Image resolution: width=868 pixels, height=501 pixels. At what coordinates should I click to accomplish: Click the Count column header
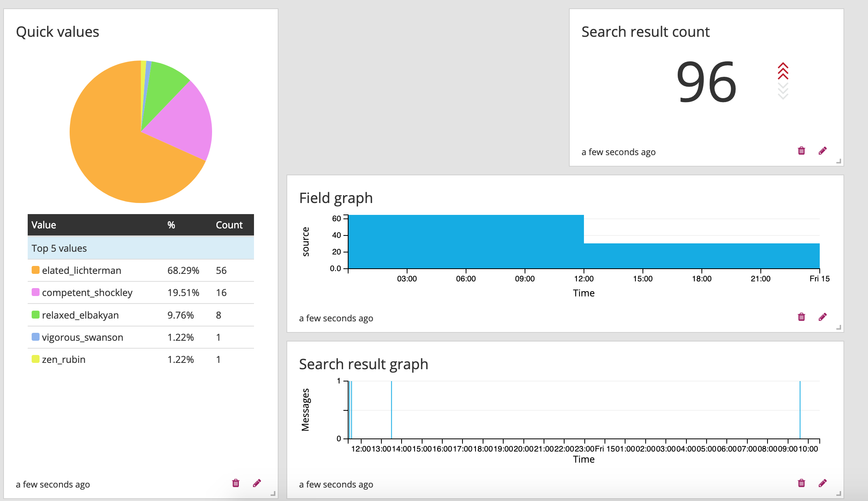click(x=229, y=225)
